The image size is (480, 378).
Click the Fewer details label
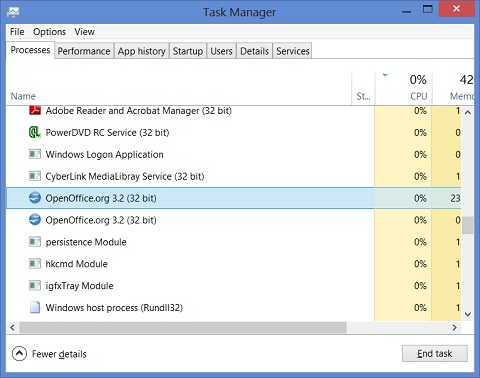[59, 354]
